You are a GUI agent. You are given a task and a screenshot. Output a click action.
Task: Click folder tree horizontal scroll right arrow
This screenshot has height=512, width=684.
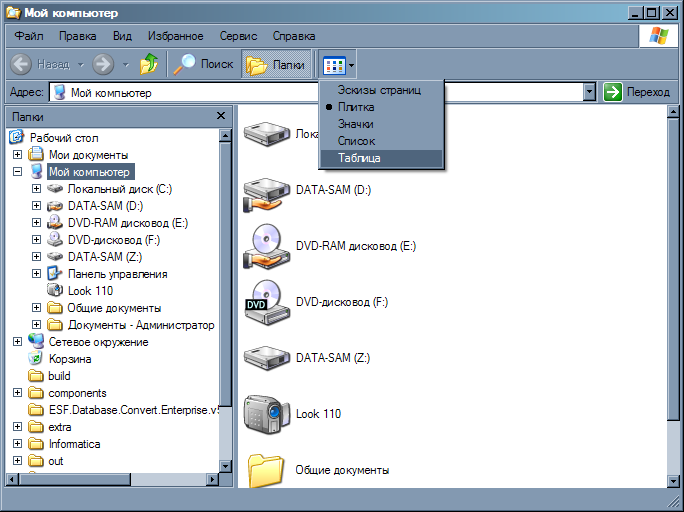click(x=212, y=480)
